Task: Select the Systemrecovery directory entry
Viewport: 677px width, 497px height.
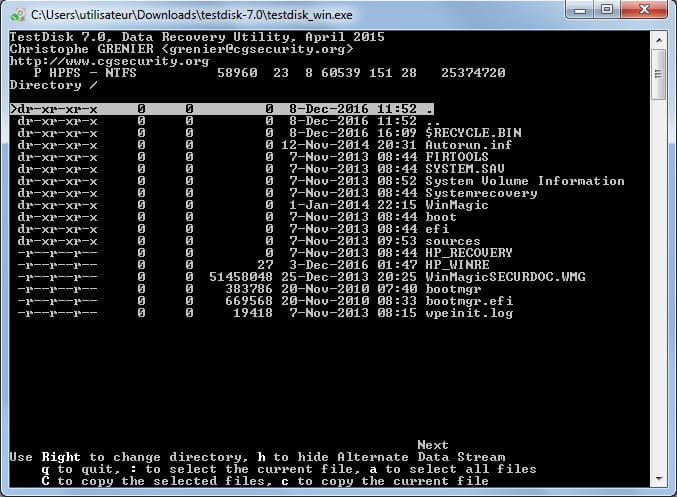Action: 277,193
